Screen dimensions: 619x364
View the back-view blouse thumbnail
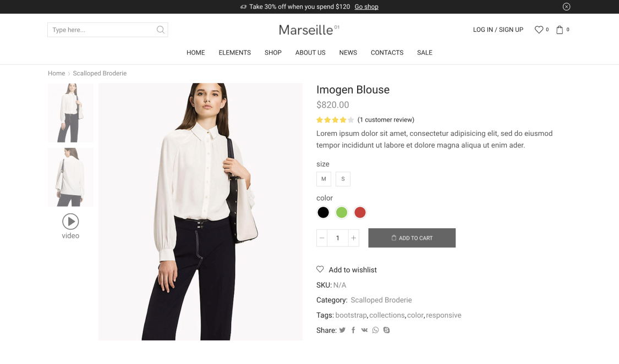70,177
